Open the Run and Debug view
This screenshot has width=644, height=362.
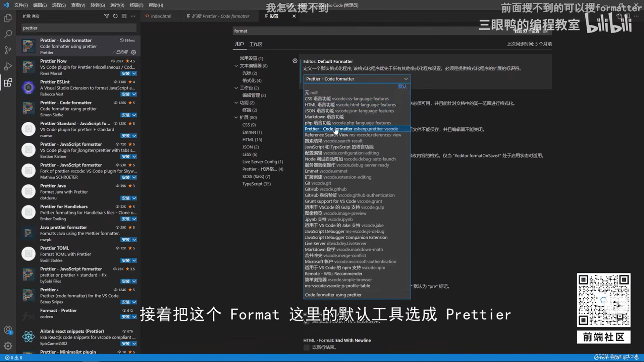8,66
